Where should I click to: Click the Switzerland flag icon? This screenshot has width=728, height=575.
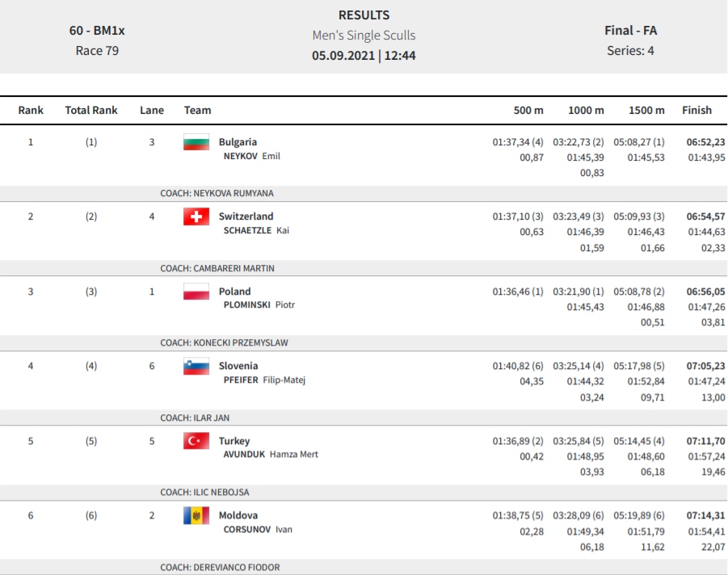(x=196, y=216)
